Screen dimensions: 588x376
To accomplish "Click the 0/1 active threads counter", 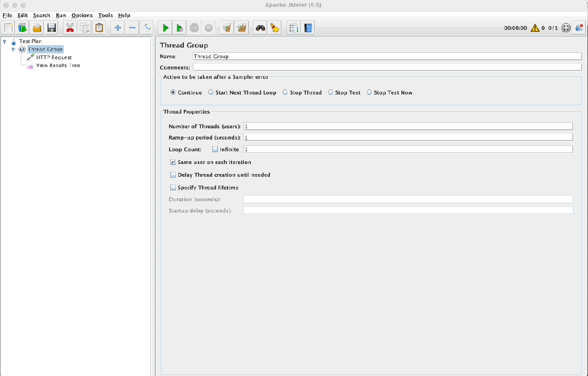I will 553,28.
